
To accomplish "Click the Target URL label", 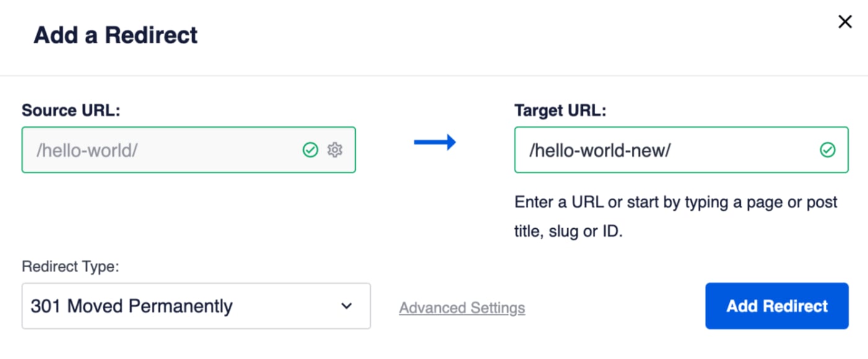I will [x=560, y=110].
